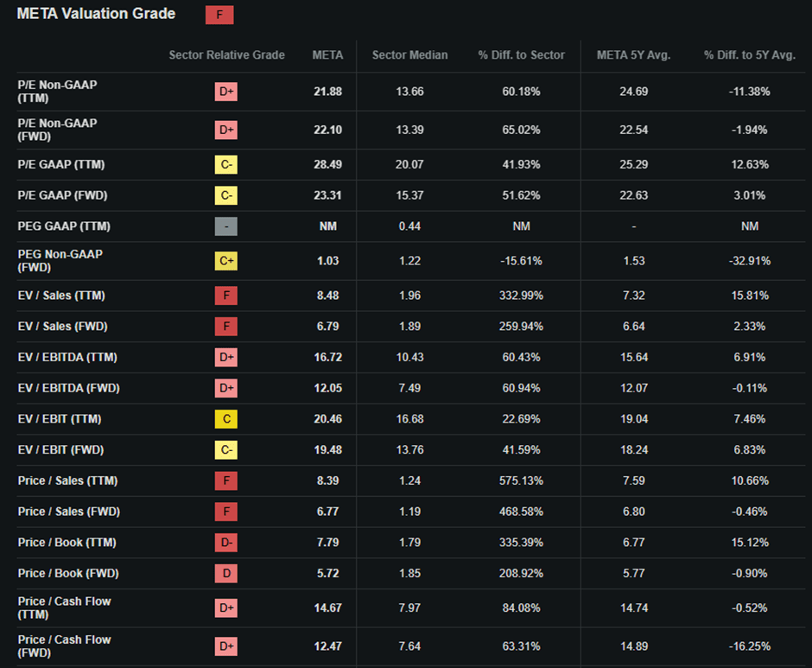
Task: Click the % Diff. to Sector column header
Action: point(522,55)
